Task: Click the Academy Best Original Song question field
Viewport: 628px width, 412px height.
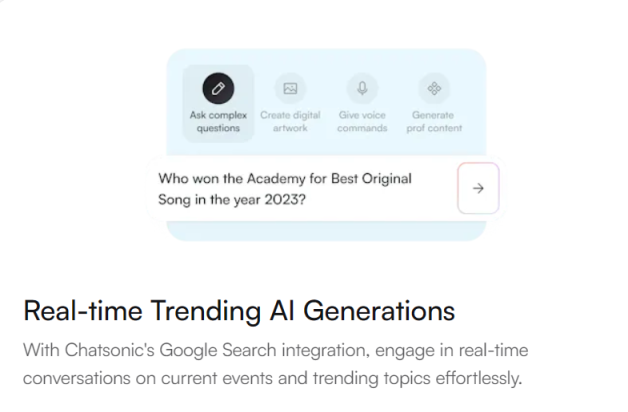Action: (300, 188)
